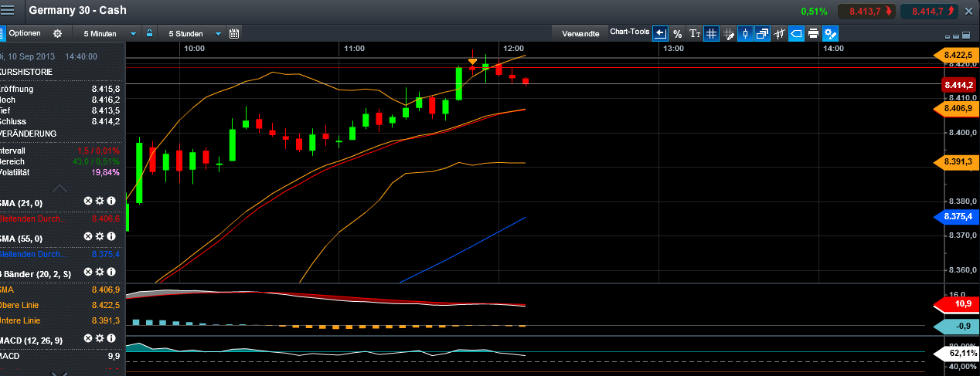Select the 10,9 red MACD label
The width and height of the screenshot is (980, 376).
coord(956,304)
